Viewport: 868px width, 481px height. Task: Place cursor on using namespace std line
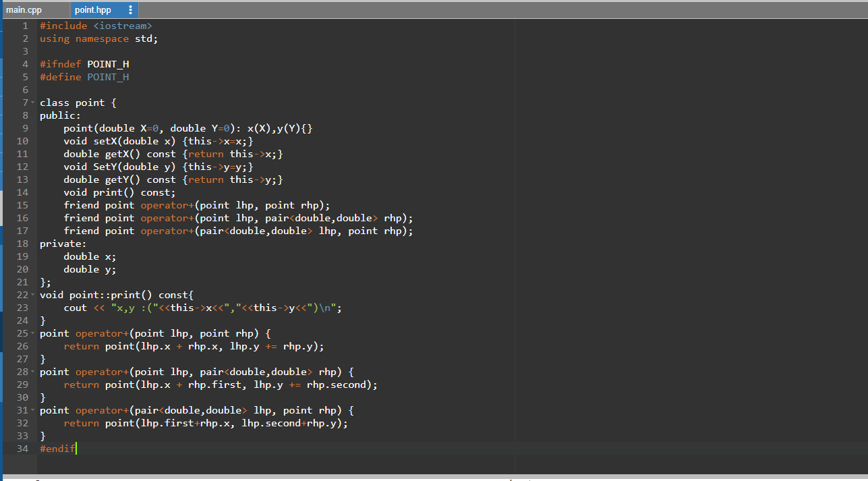[x=98, y=38]
